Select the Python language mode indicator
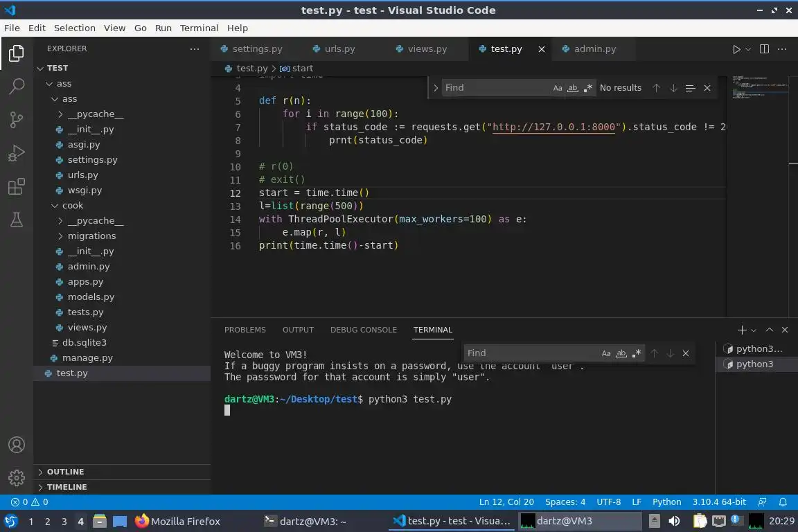798x532 pixels. click(x=666, y=502)
